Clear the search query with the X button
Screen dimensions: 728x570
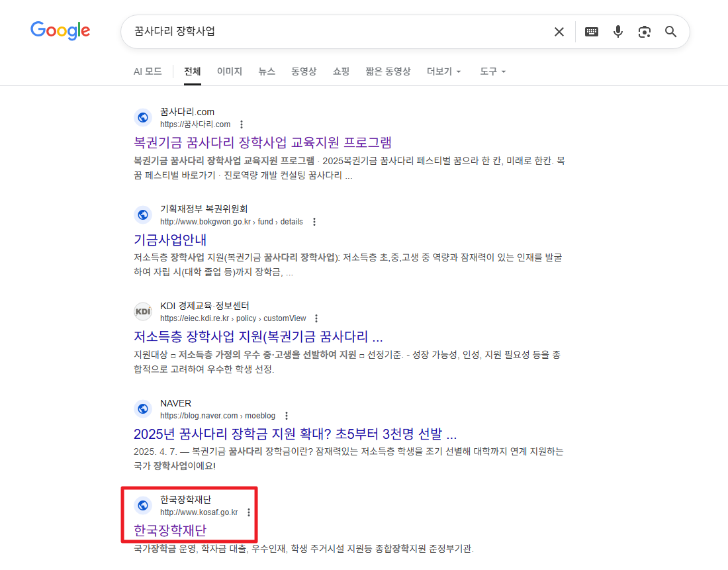[559, 31]
